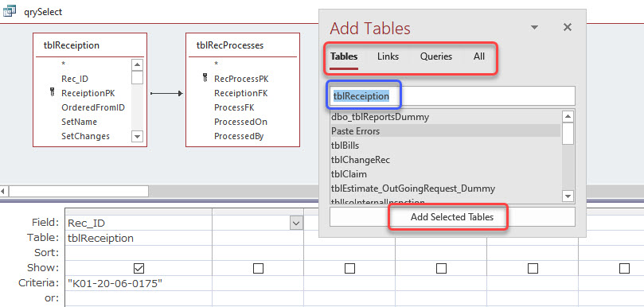Select tblEstimate_OutGoingRequest_Dummy in the list
Viewport: 644px width, 307px height.
click(445, 188)
